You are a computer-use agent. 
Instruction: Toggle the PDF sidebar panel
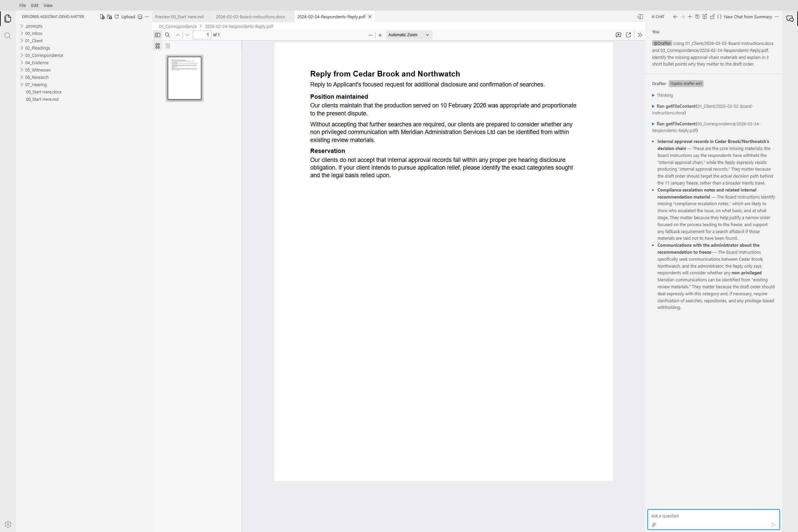[157, 35]
